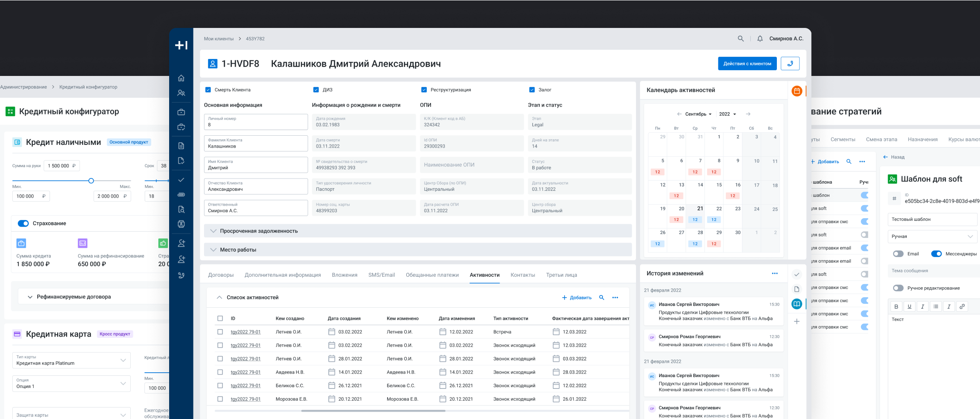Click the Действия с клиентом button
980x419 pixels.
click(x=747, y=63)
